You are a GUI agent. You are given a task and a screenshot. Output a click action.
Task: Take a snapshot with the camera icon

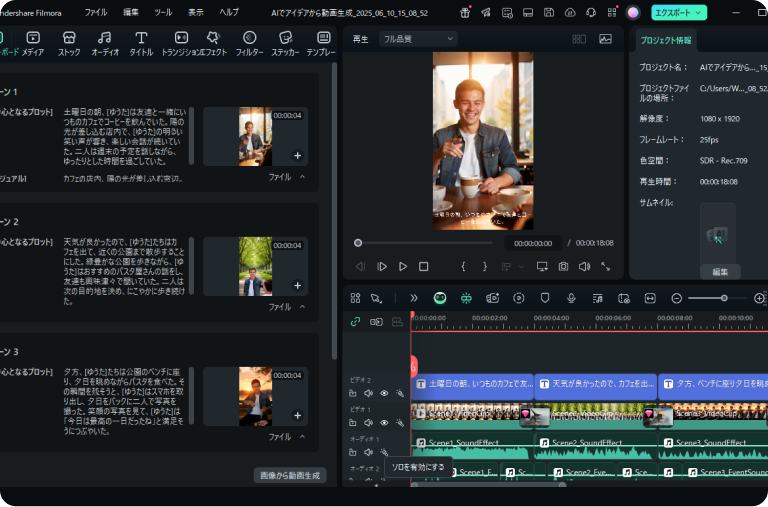(563, 266)
